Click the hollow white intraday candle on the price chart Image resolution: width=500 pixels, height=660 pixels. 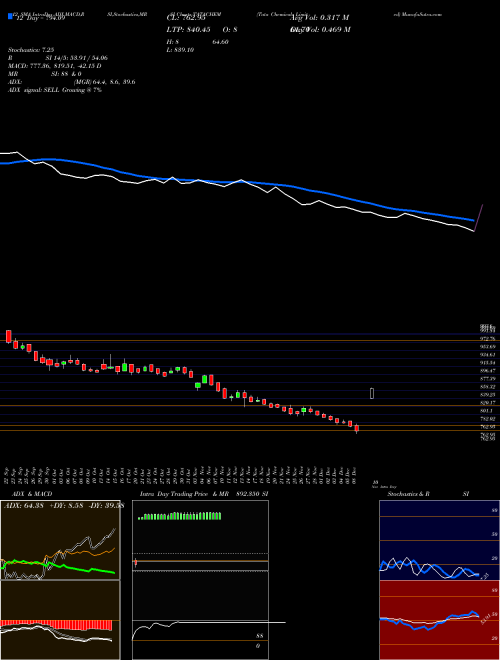coord(372,393)
